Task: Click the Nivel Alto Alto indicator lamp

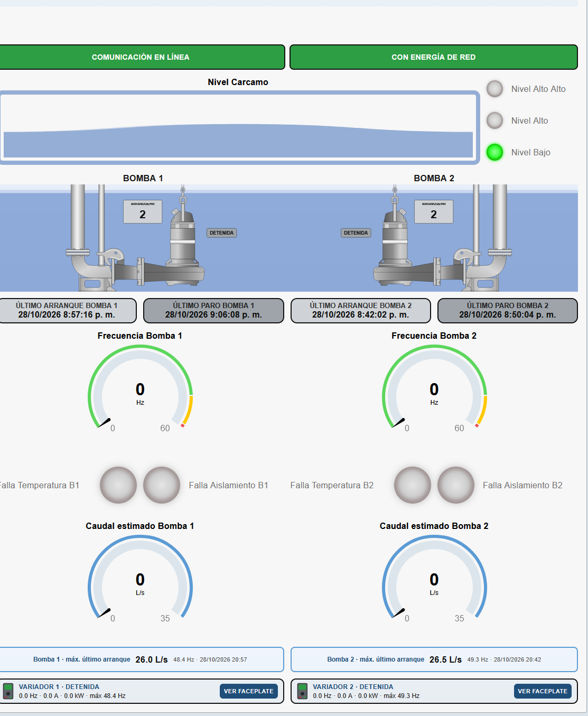Action: point(494,89)
